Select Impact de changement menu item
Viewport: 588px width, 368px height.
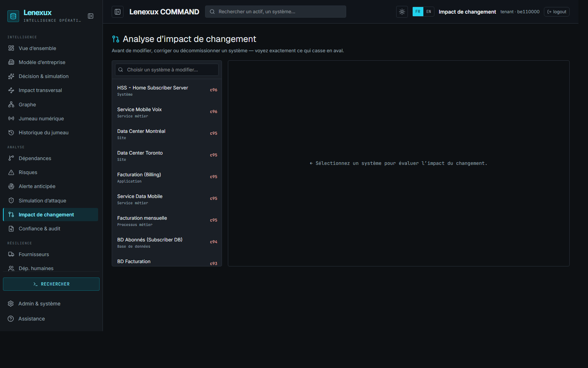coord(51,215)
